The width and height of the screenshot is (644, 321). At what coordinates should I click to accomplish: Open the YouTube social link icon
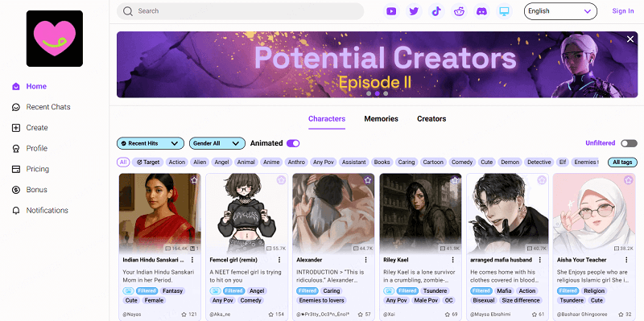391,11
